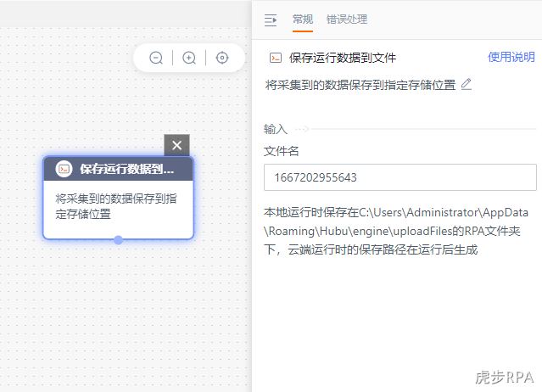Edit the description with pencil icon
The image size is (542, 392).
[x=467, y=84]
